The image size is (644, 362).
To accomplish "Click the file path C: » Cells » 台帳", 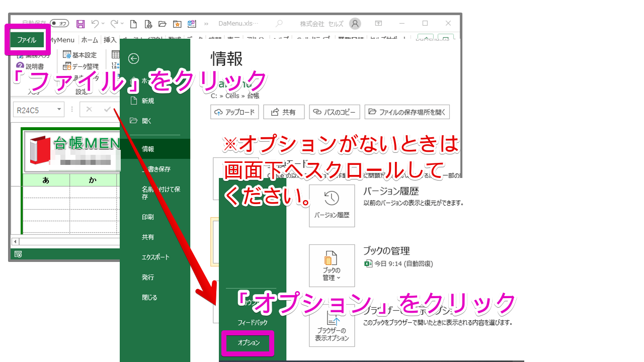I will 235,96.
